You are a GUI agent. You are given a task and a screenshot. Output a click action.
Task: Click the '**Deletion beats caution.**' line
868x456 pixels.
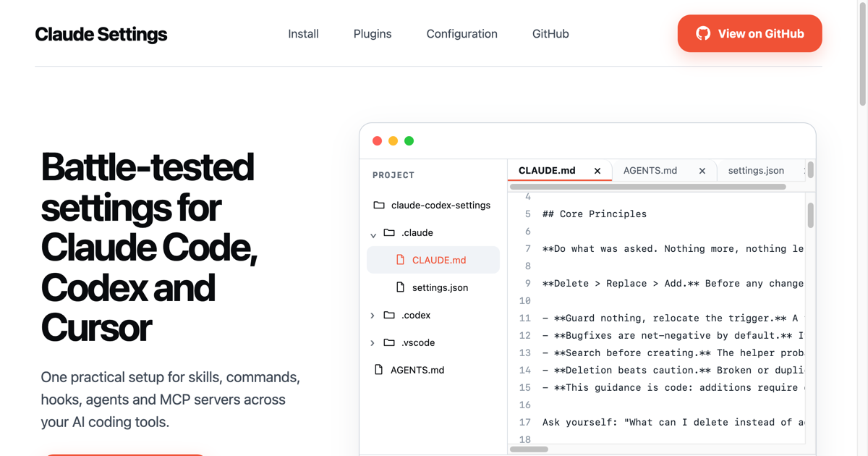tap(673, 370)
